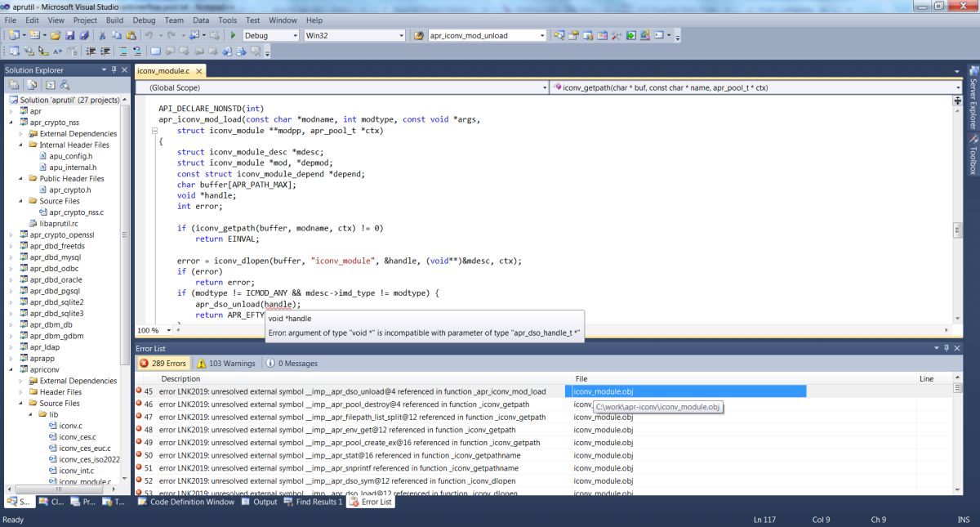Image resolution: width=980 pixels, height=527 pixels.
Task: Click Show All Files icon in Solution Explorer
Action: 32,84
